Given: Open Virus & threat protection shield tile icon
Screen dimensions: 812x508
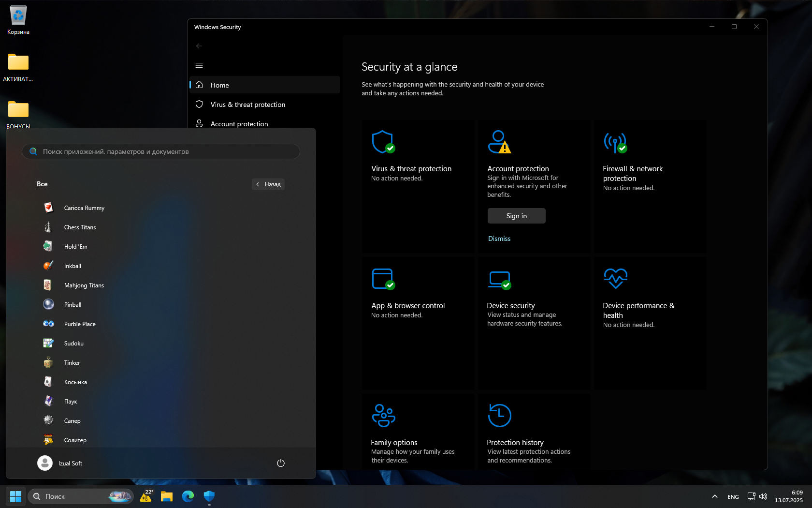Looking at the screenshot, I should pyautogui.click(x=383, y=142).
